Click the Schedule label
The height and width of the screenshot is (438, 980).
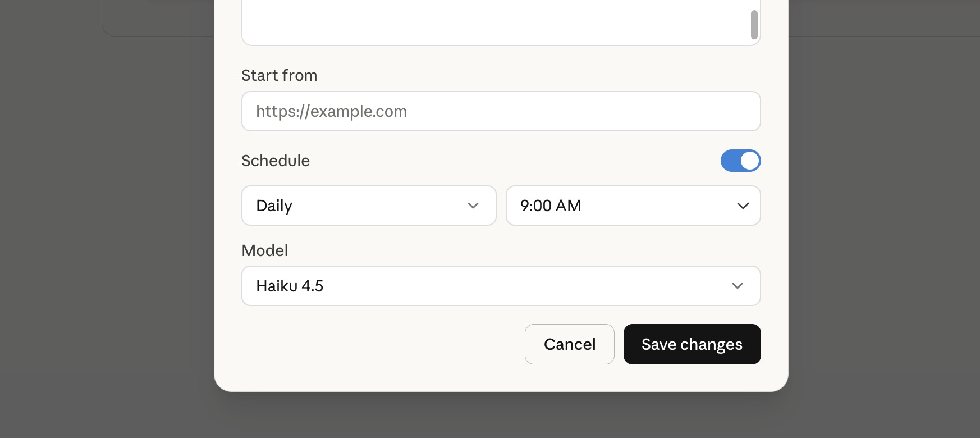tap(276, 161)
